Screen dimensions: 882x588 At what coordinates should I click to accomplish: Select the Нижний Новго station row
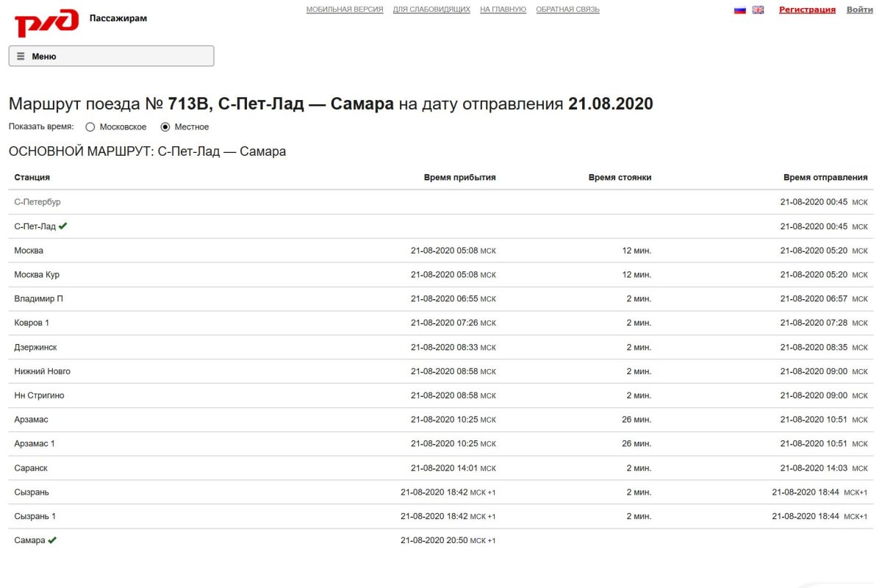43,371
